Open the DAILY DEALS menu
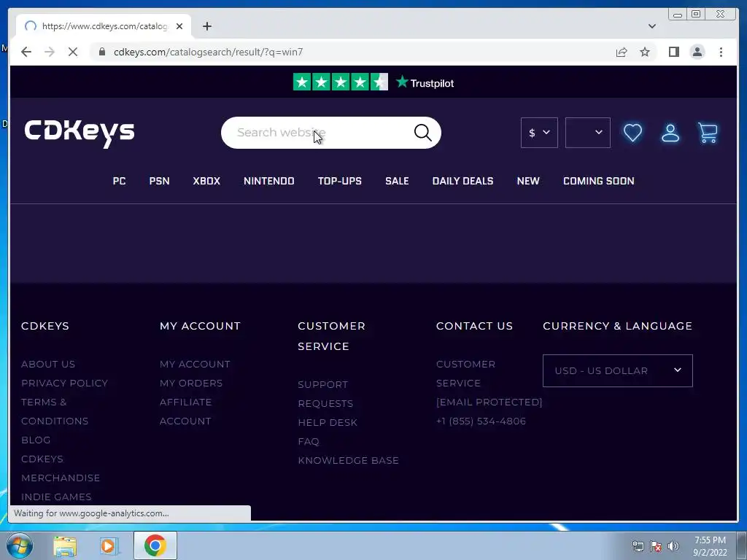Screen dimensions: 747x560 point(462,181)
